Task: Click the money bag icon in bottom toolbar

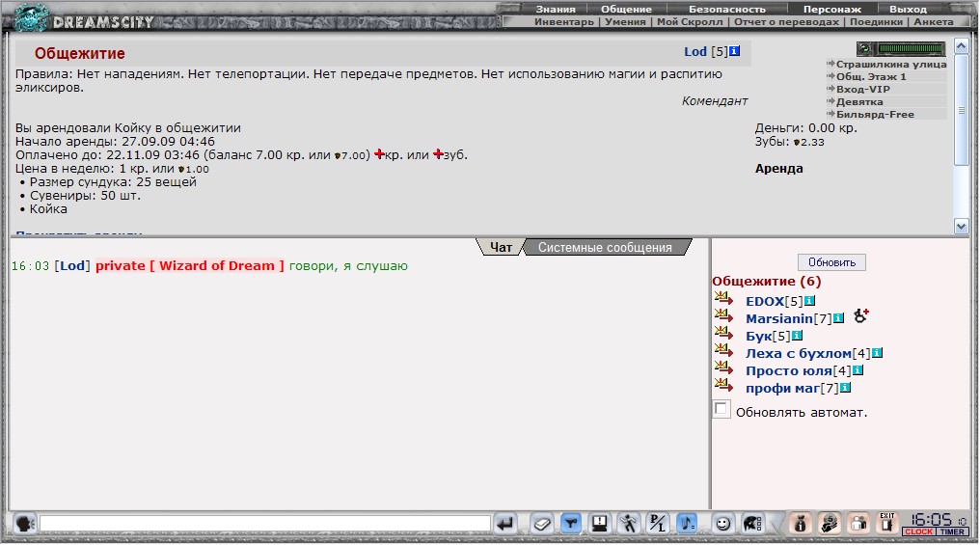Action: 800,523
